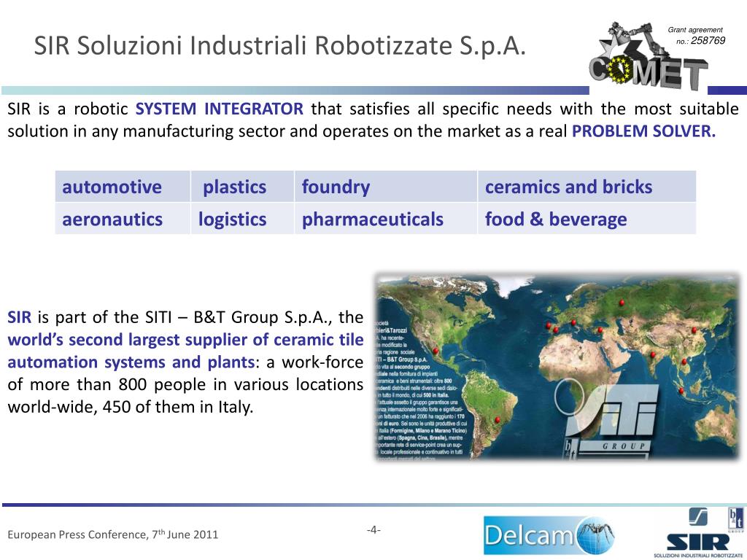
Task: Click 'SYSTEM INTEGRATOR' highlighted text
Action: click(219, 109)
